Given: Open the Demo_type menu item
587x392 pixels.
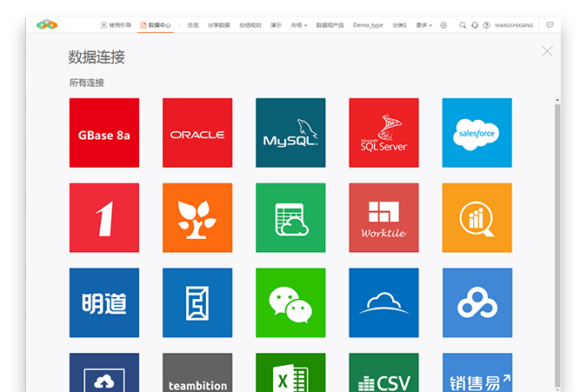Looking at the screenshot, I should (368, 25).
